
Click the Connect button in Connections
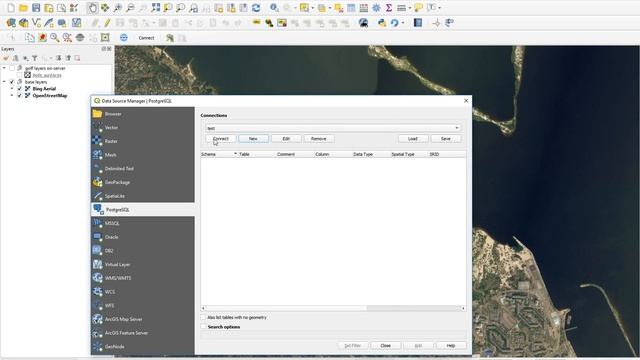click(221, 139)
